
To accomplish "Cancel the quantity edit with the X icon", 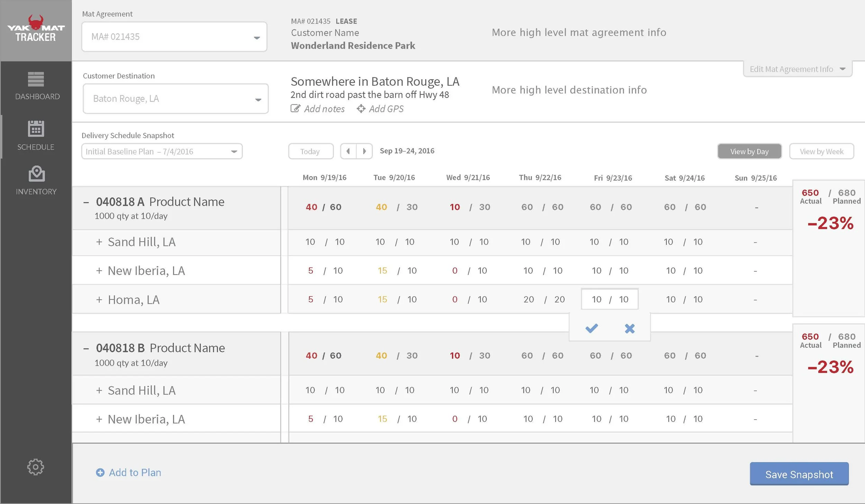I will pyautogui.click(x=629, y=328).
